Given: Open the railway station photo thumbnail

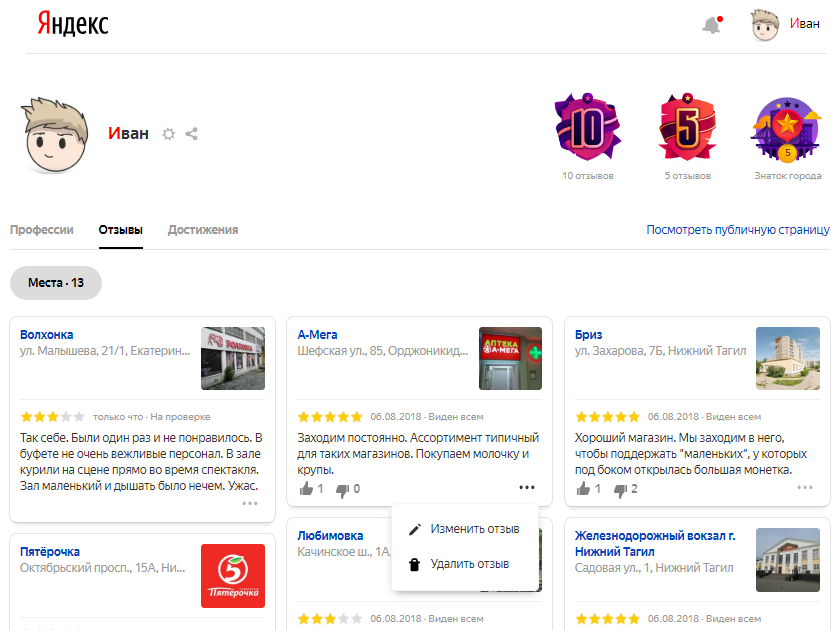Looking at the screenshot, I should (x=788, y=560).
